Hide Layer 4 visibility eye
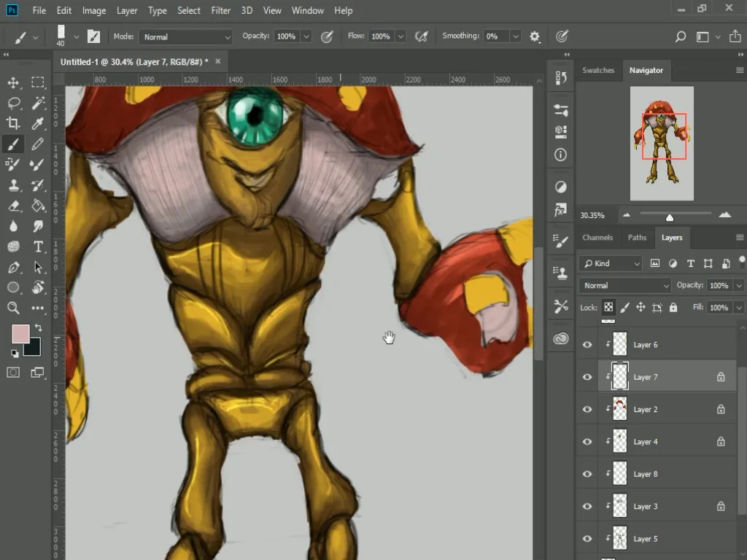Image resolution: width=747 pixels, height=560 pixels. [x=587, y=441]
